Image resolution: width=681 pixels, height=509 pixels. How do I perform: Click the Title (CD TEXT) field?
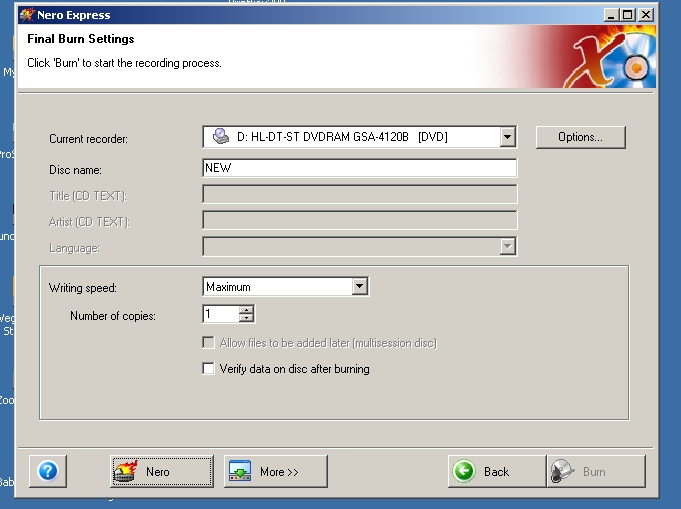click(x=360, y=194)
